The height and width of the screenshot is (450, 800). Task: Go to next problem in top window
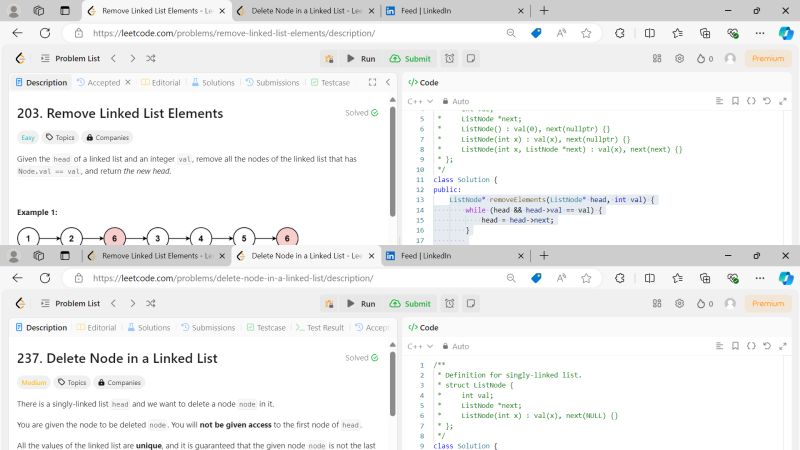click(x=133, y=59)
